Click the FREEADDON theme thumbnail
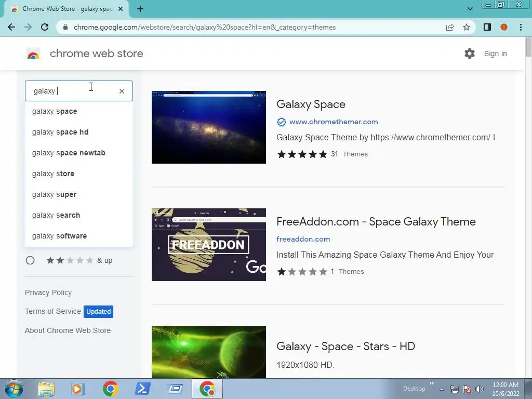Viewport: 532px width, 399px height. point(209,245)
